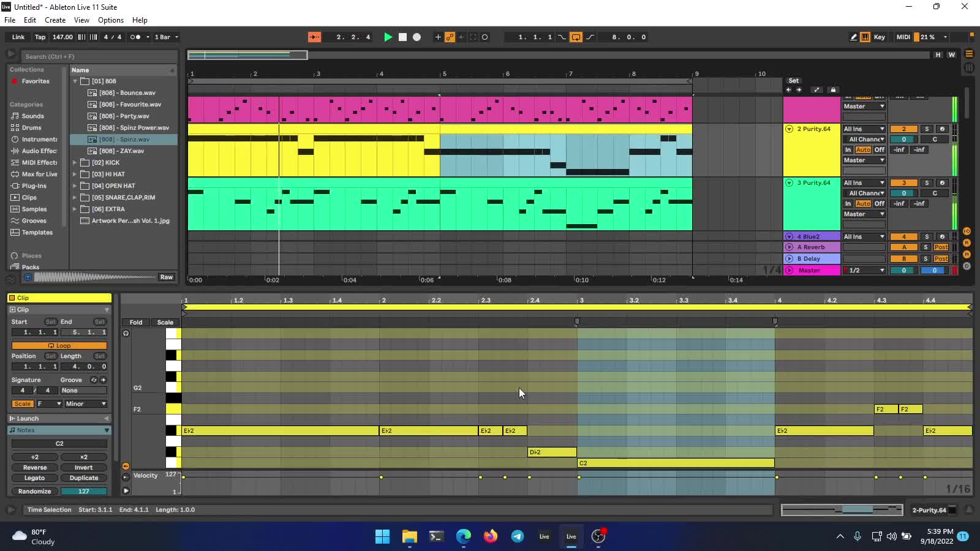Image resolution: width=980 pixels, height=551 pixels.
Task: Select the [808] - Bounce.wav file
Action: 127,92
